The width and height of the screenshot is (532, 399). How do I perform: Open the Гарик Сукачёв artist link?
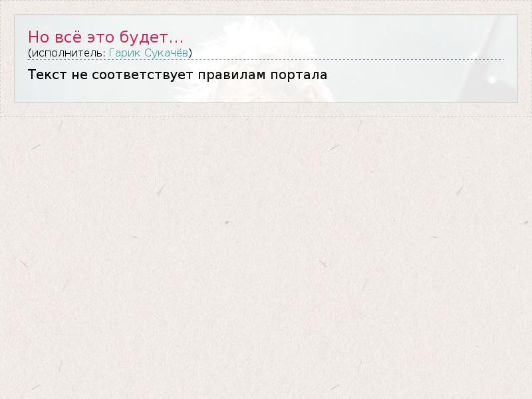coord(148,52)
